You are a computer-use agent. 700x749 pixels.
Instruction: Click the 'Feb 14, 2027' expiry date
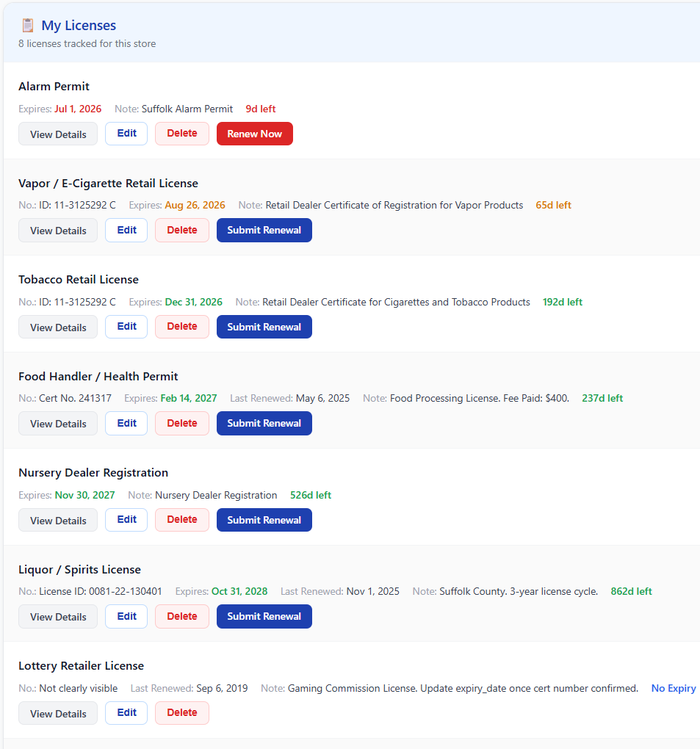[189, 399]
